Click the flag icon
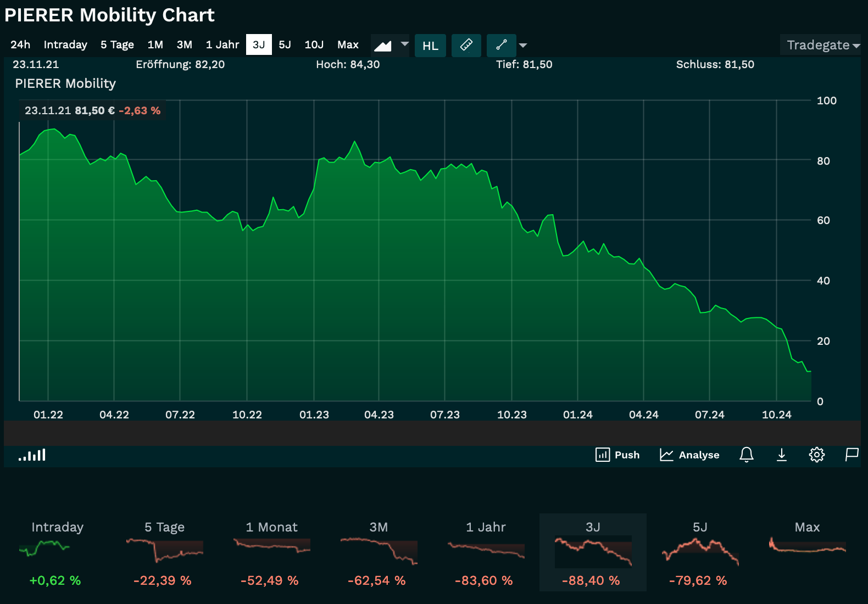 point(852,455)
